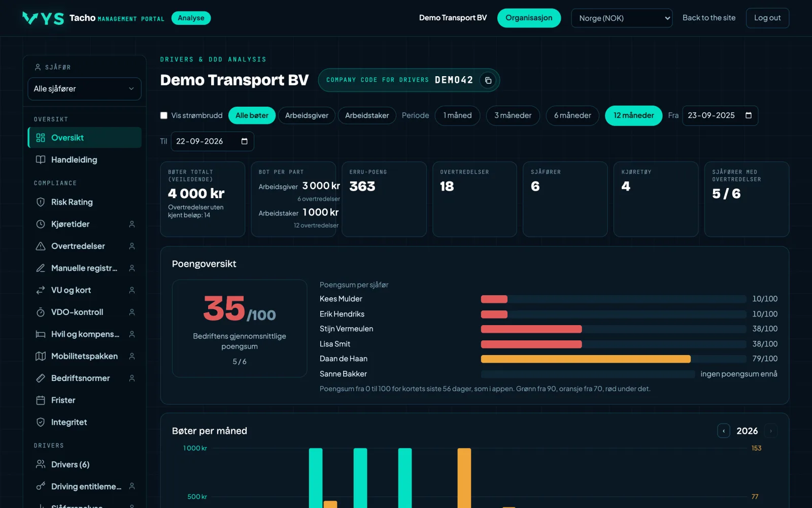Set period to 12 måneder

coord(634,115)
